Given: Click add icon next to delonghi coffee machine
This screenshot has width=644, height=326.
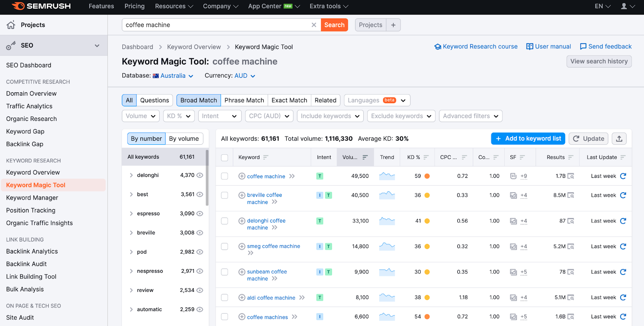Looking at the screenshot, I should pyautogui.click(x=242, y=221).
